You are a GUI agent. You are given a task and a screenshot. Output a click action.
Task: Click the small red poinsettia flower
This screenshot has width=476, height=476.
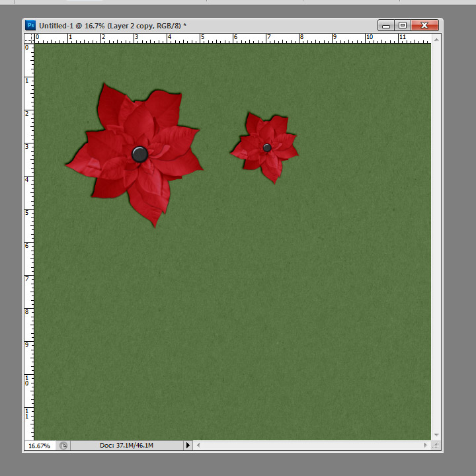point(264,148)
